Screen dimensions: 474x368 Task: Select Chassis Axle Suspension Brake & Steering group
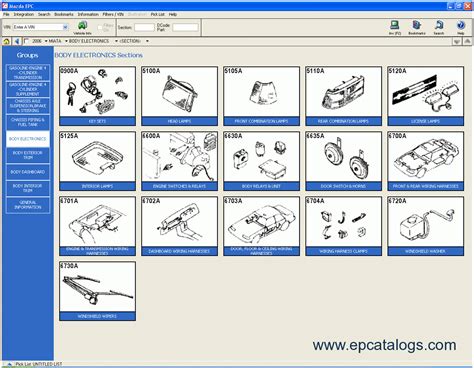coord(28,106)
